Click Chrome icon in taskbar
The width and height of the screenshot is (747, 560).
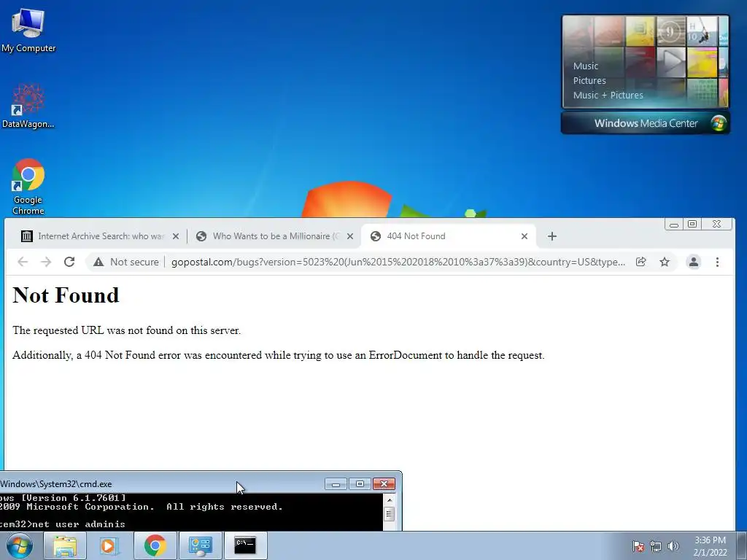[x=155, y=545]
